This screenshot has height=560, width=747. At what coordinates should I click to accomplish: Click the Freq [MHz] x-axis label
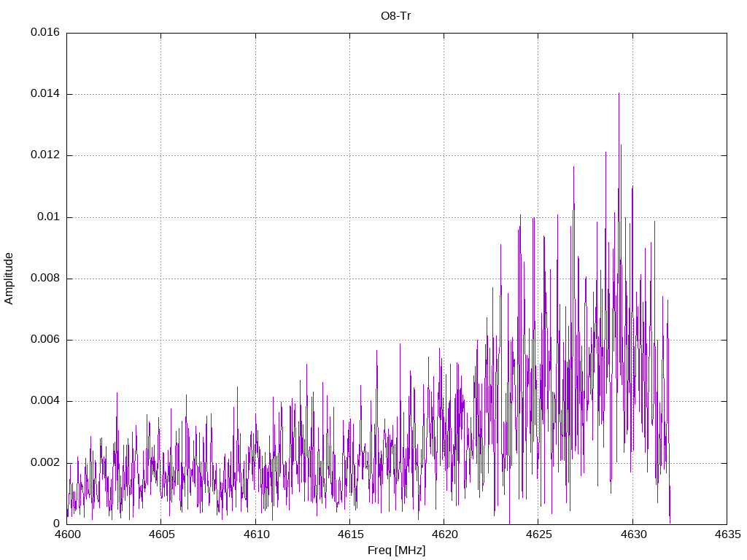(x=396, y=551)
